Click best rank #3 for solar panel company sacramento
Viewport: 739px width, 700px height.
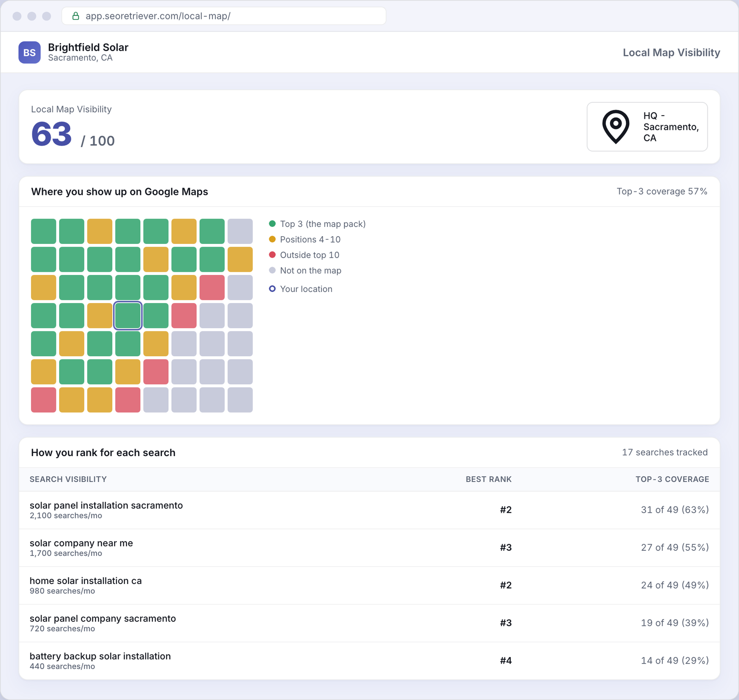(x=506, y=623)
